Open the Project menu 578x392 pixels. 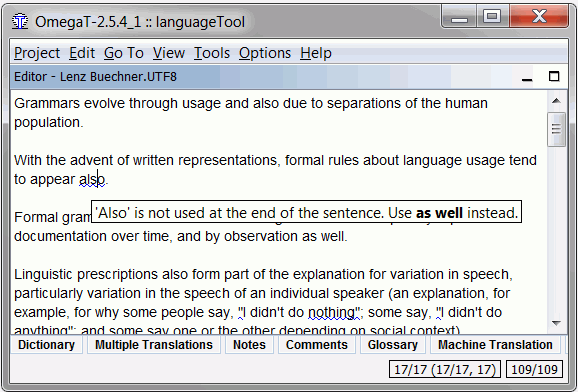pos(37,53)
